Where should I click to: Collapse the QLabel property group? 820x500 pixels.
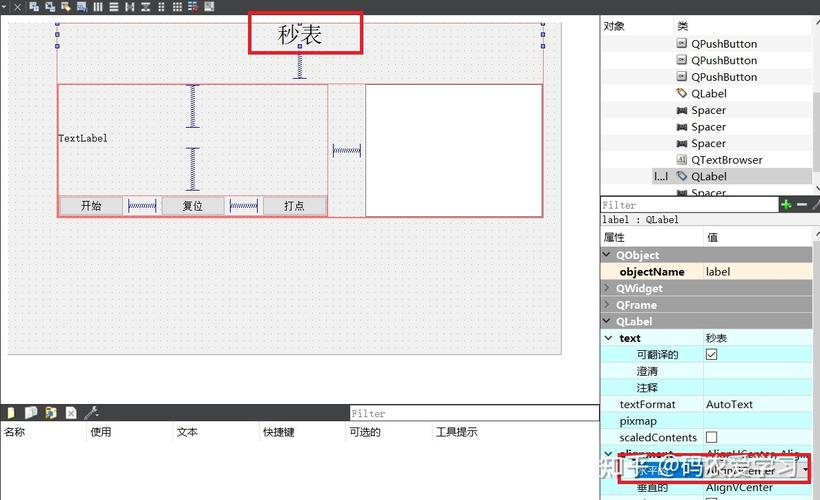point(607,321)
